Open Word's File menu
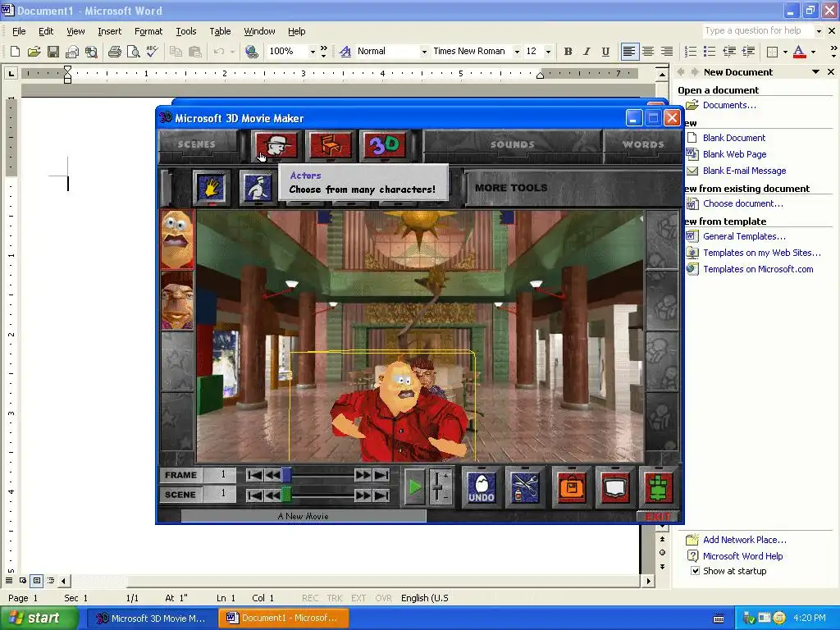The height and width of the screenshot is (630, 840). (x=19, y=31)
